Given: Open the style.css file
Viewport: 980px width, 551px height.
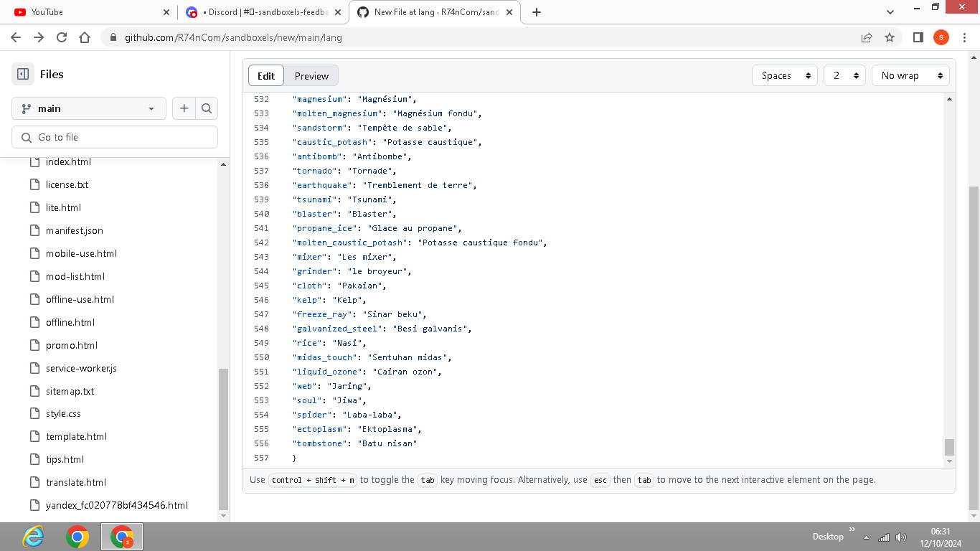Looking at the screenshot, I should (x=62, y=413).
